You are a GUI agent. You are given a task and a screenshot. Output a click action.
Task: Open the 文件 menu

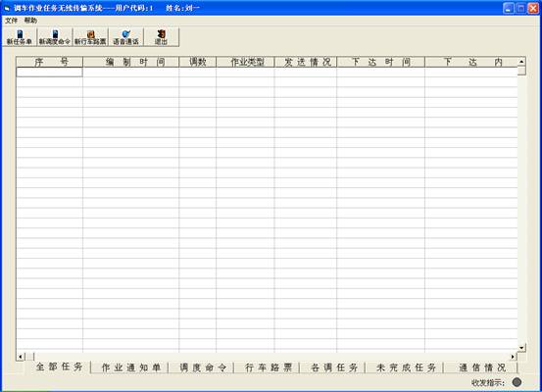pyautogui.click(x=11, y=21)
